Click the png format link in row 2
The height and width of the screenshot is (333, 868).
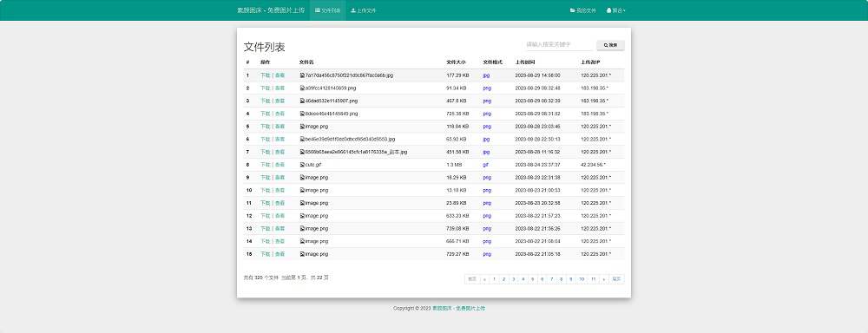pos(487,88)
